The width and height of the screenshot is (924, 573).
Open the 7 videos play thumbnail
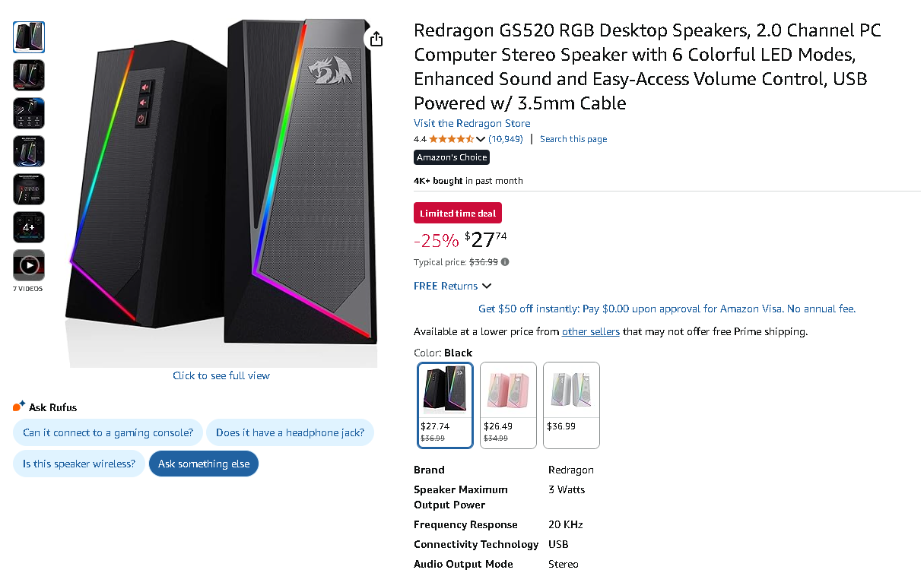point(29,265)
